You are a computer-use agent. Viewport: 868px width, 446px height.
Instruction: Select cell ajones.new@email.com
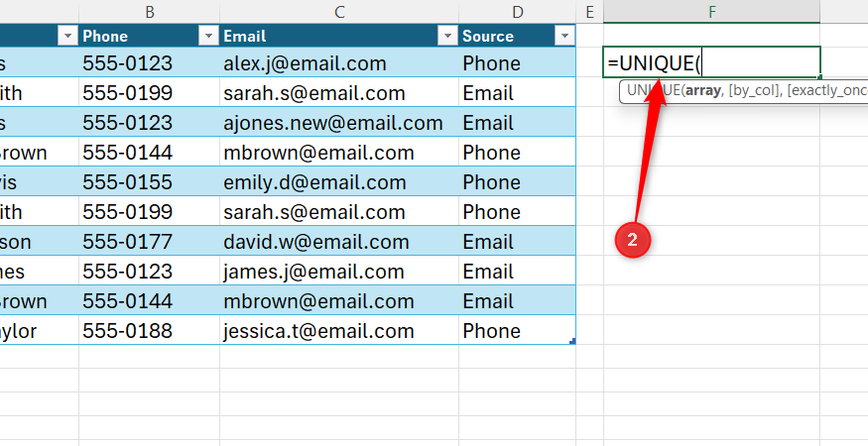(339, 122)
